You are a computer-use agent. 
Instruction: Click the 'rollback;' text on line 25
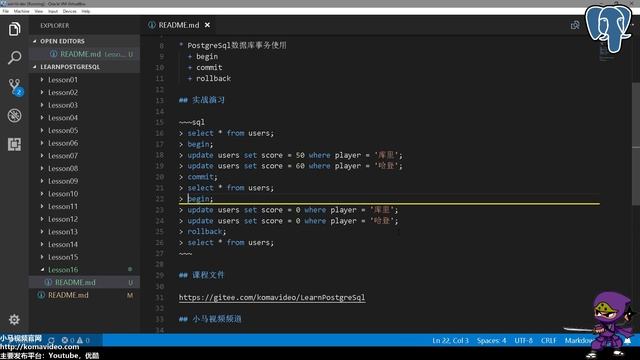[x=207, y=231]
